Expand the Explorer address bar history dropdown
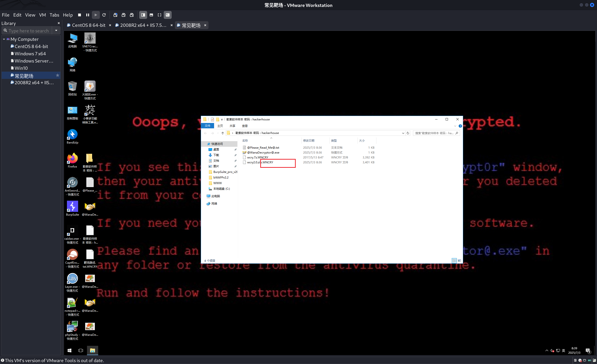 pos(403,133)
